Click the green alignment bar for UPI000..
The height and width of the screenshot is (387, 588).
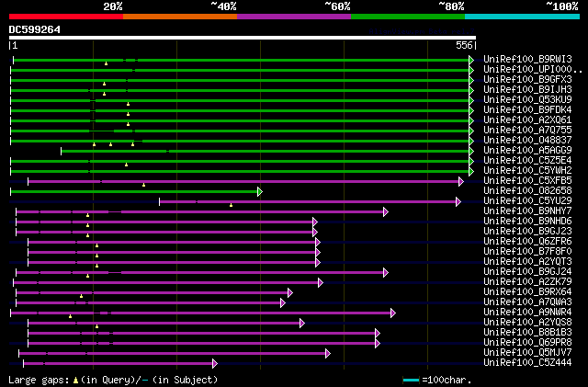coord(240,70)
